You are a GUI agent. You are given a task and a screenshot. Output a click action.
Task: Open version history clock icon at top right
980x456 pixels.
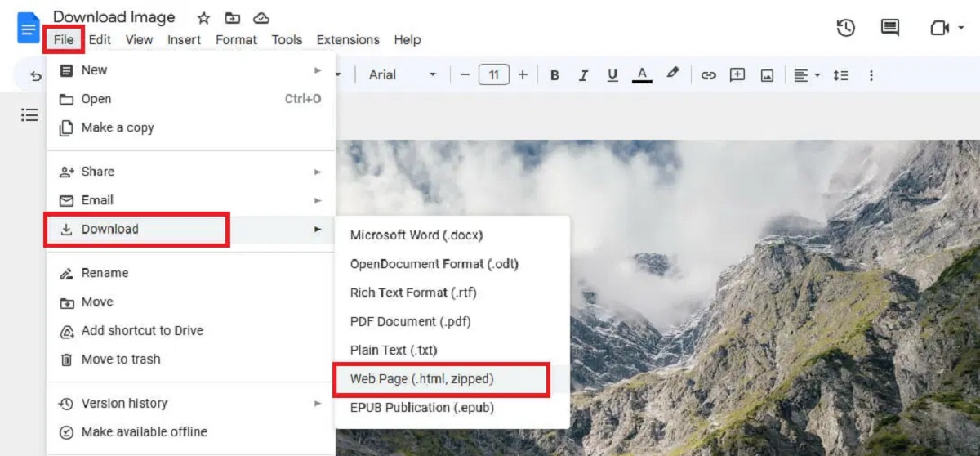tap(845, 28)
